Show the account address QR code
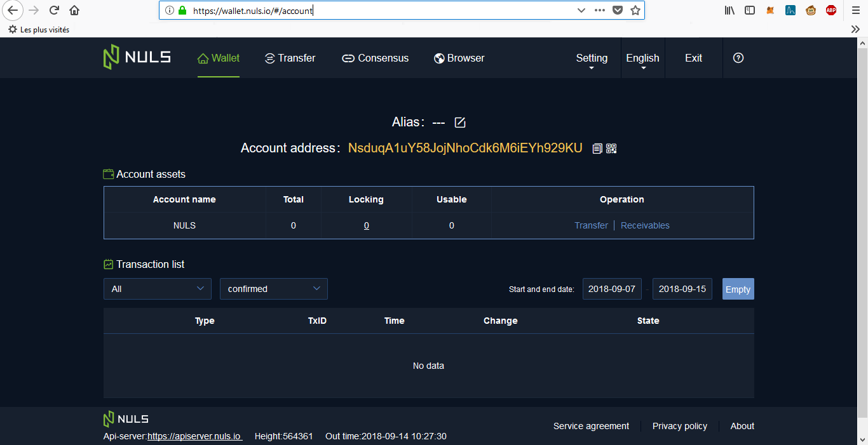The width and height of the screenshot is (868, 445). click(x=611, y=149)
